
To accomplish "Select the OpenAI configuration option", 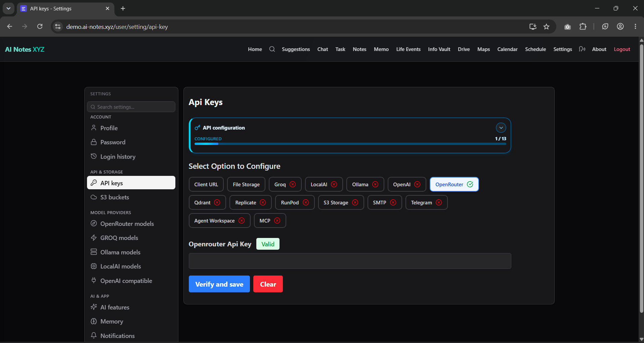I will [x=407, y=184].
